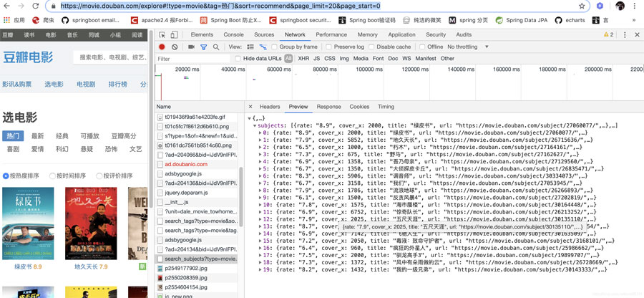Open network search with the magnifier icon
Screen dimensions: 644x298
[216, 47]
